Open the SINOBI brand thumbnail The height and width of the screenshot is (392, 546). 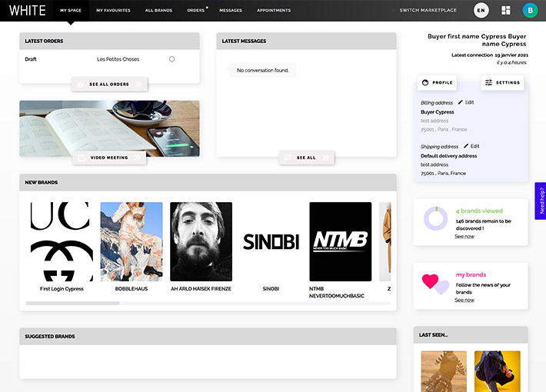(271, 241)
